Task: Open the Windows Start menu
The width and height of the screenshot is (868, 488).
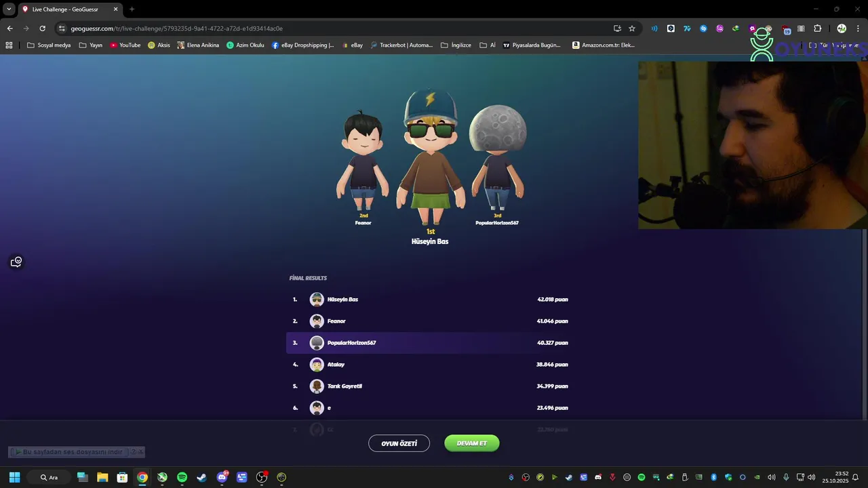Action: click(x=14, y=477)
